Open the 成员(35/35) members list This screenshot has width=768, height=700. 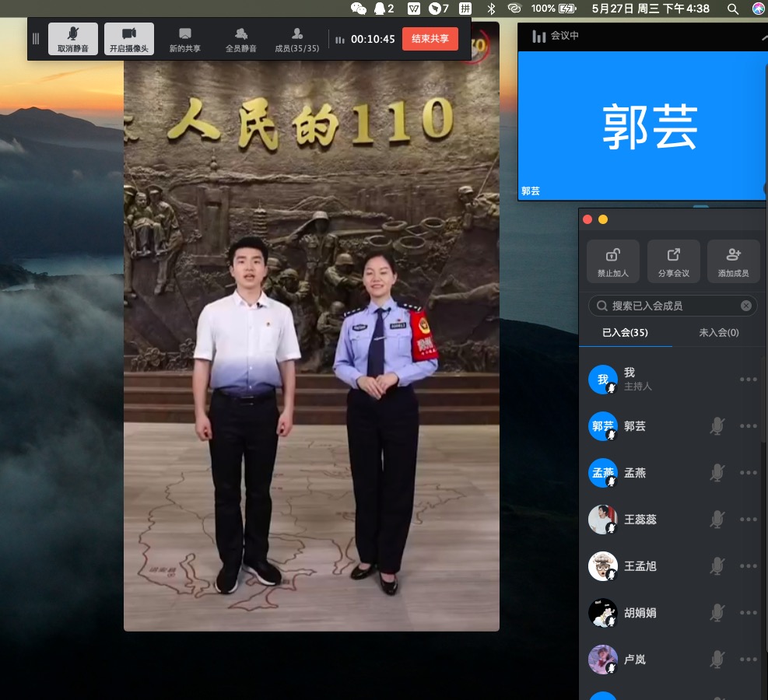pos(297,39)
